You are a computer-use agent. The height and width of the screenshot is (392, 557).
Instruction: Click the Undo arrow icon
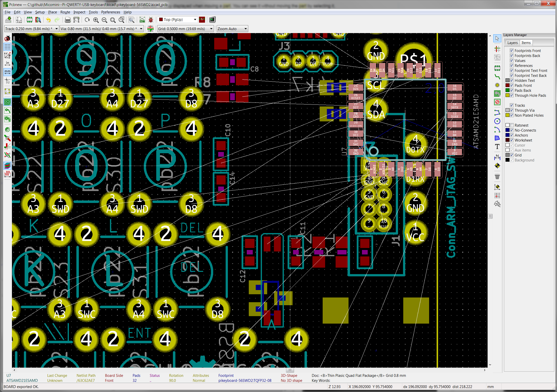[x=49, y=20]
